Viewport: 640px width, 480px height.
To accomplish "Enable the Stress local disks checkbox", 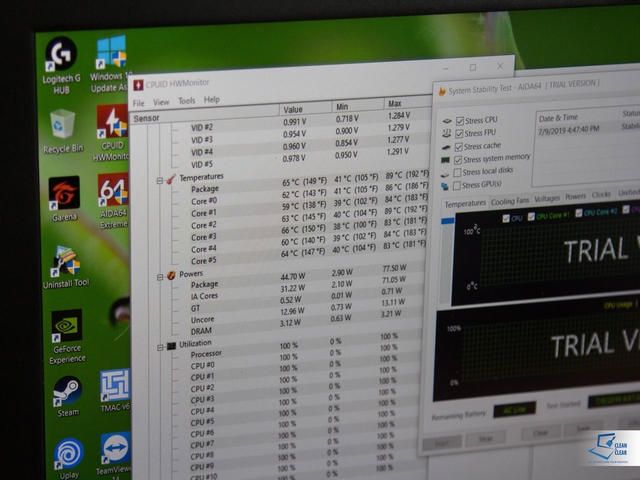I will [x=458, y=172].
